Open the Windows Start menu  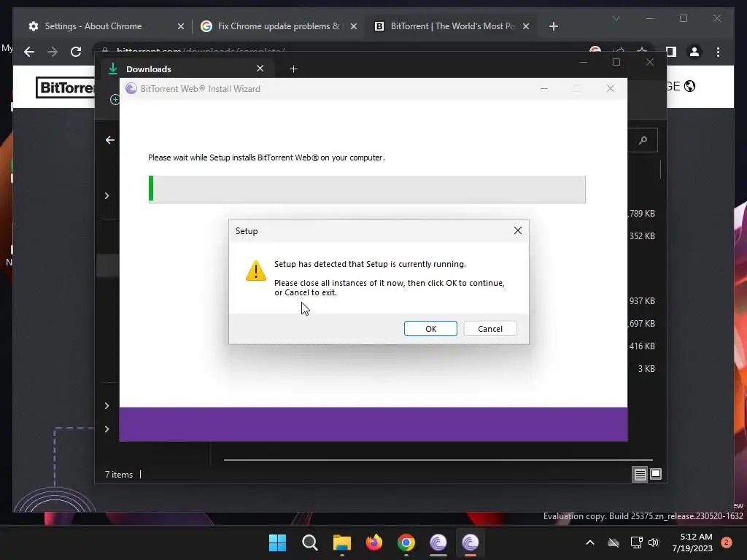point(278,542)
